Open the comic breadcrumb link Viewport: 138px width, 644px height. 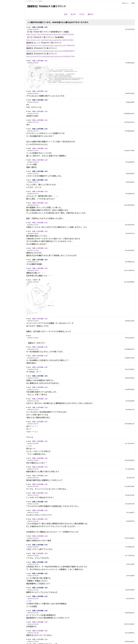[40, 1]
